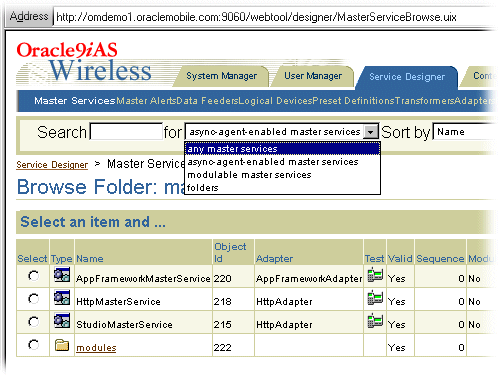Open the search type dropdown arrow
Viewport: 498px width, 375px height.
coord(371,132)
